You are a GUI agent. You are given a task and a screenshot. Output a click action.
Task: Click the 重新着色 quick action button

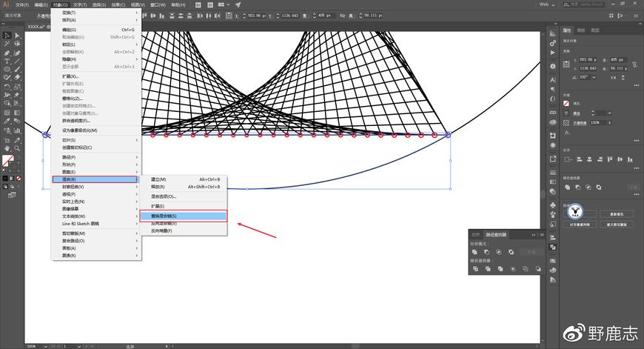[x=617, y=214]
